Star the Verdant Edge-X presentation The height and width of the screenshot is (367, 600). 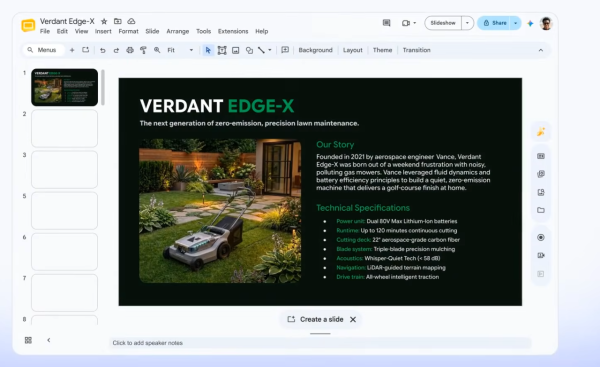coord(104,21)
